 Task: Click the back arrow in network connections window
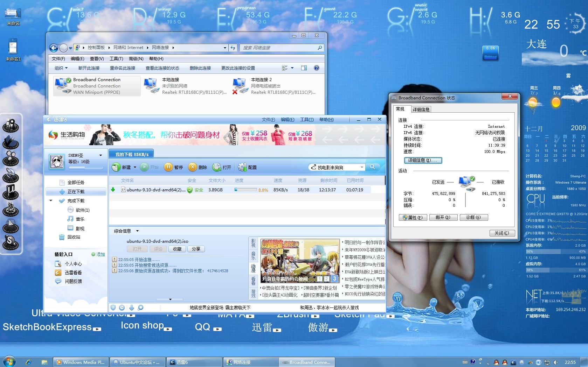(54, 48)
